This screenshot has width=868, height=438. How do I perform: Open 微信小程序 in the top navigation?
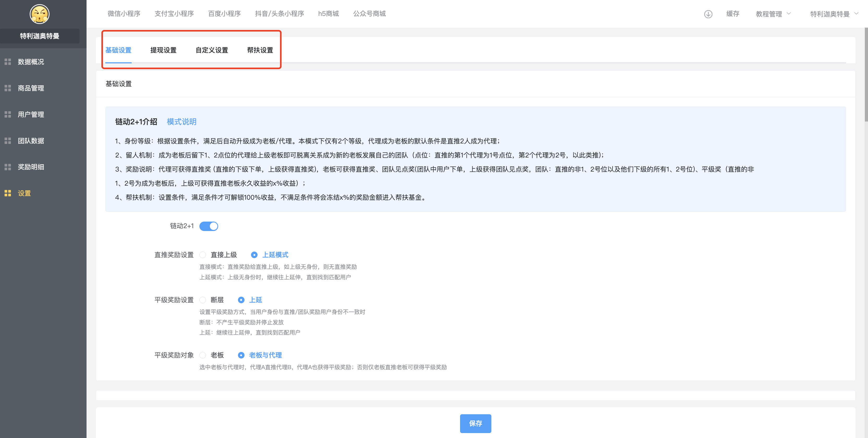124,14
